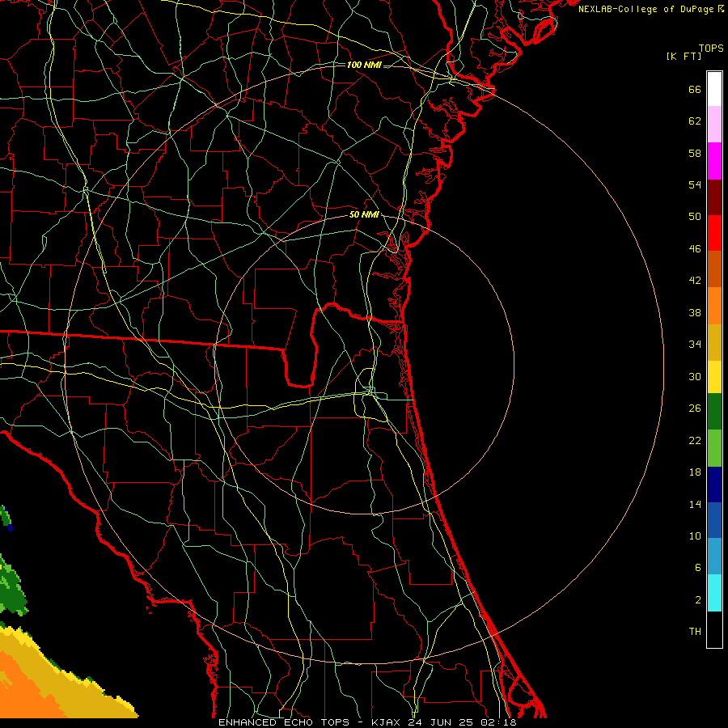Screen dimensions: 728x728
Task: Click the legend value "22"
Action: (x=695, y=441)
